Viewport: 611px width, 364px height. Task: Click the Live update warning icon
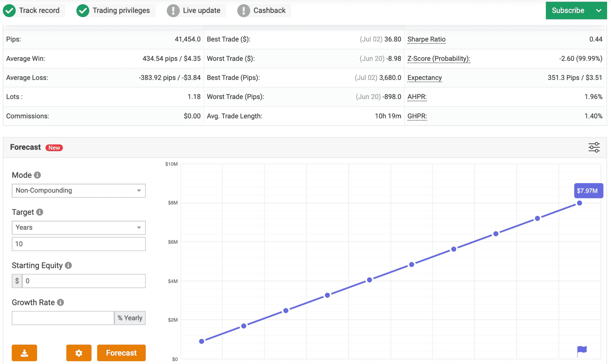click(x=173, y=11)
